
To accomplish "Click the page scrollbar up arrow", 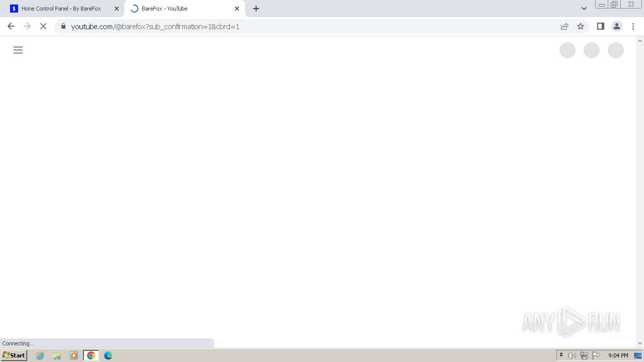I will (x=640, y=40).
